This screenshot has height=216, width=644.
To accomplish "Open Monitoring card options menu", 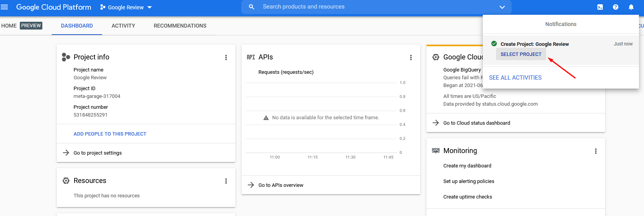I will coord(596,151).
